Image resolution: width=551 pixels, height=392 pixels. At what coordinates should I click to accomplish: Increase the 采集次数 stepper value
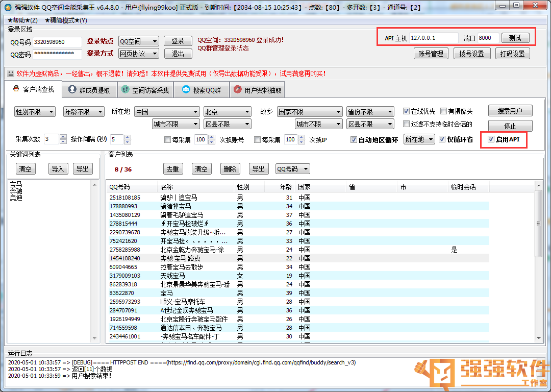63,137
